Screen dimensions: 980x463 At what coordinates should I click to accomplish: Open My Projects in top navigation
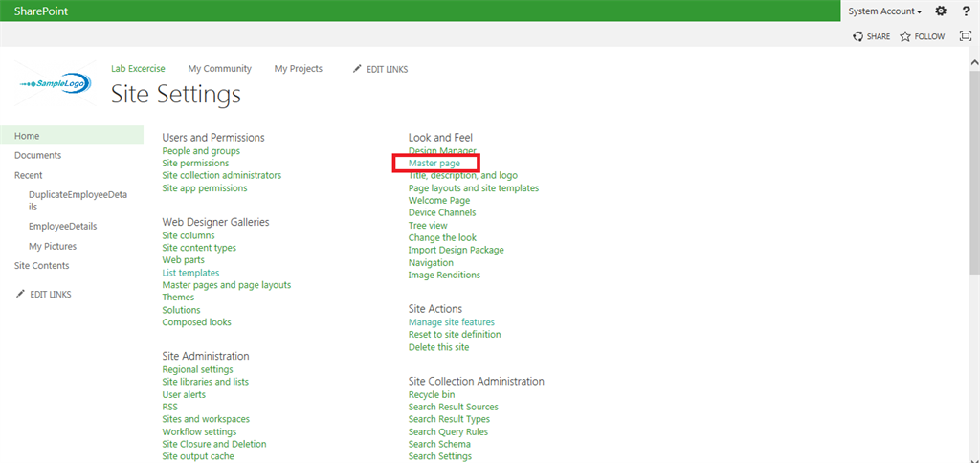pos(299,69)
